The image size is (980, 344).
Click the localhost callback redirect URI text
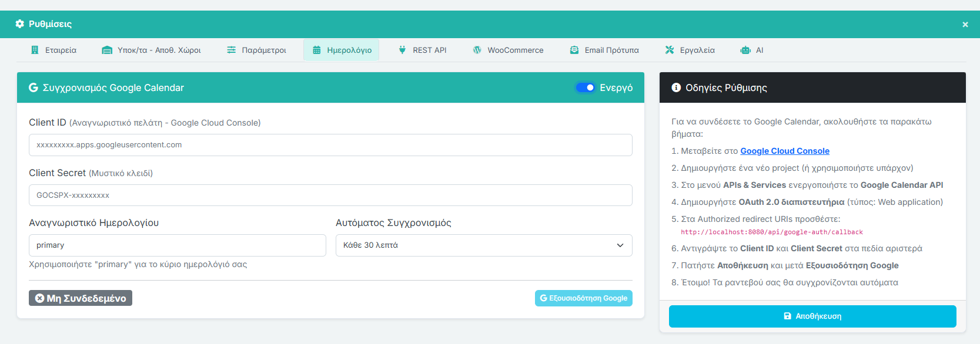point(772,232)
